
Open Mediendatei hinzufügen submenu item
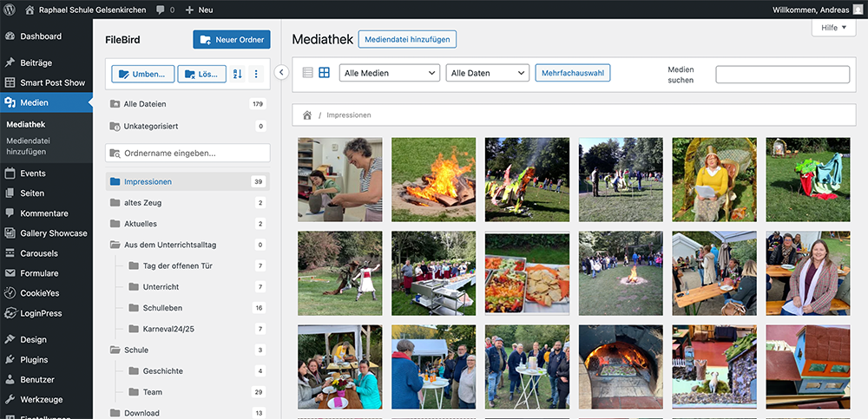coord(27,146)
